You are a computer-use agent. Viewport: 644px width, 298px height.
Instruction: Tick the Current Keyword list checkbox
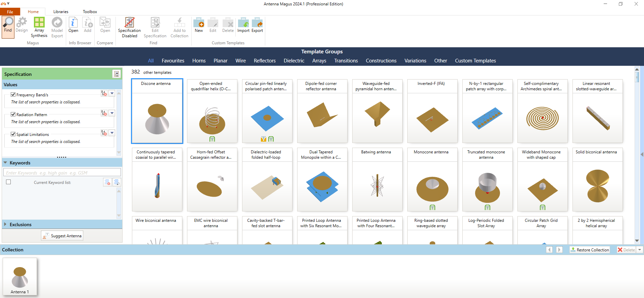8,182
